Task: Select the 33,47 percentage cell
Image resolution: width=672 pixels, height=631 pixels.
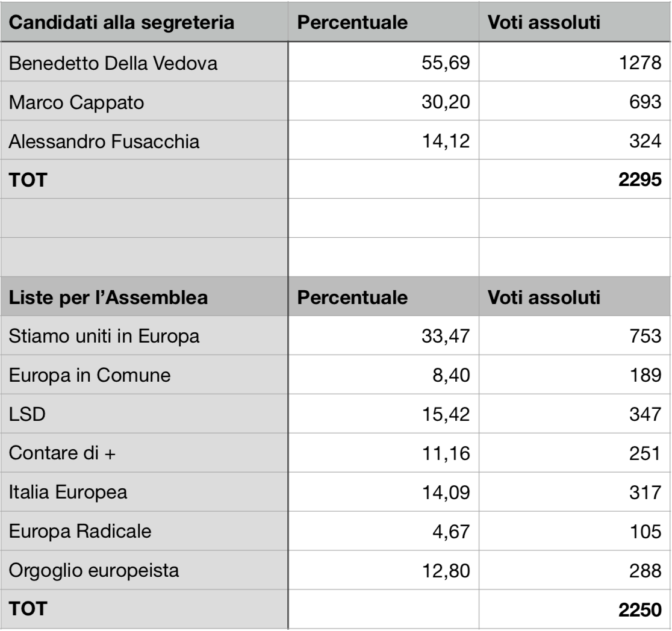Action: coord(384,335)
